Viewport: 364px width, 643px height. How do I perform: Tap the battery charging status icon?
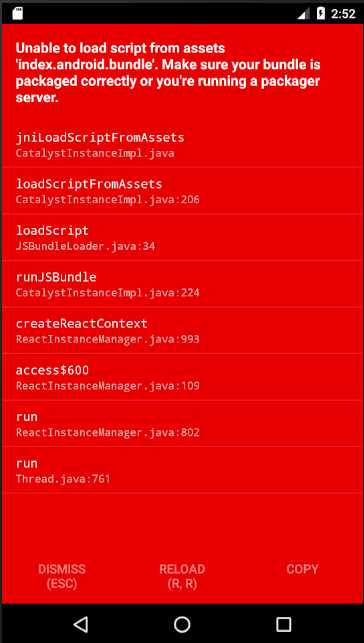tap(321, 13)
